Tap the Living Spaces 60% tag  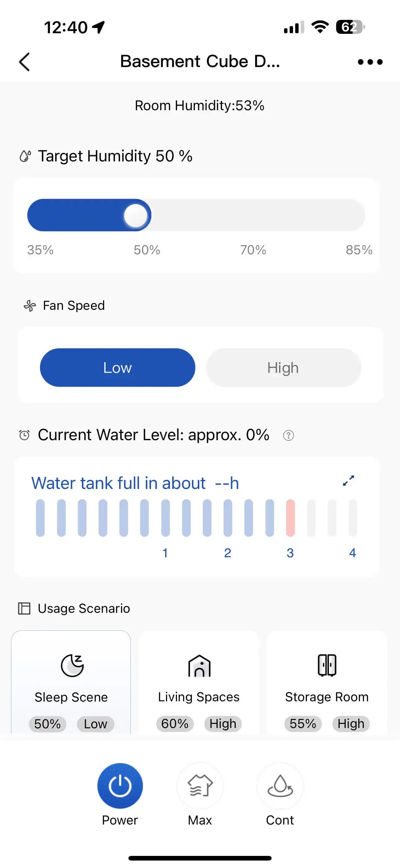pyautogui.click(x=175, y=723)
